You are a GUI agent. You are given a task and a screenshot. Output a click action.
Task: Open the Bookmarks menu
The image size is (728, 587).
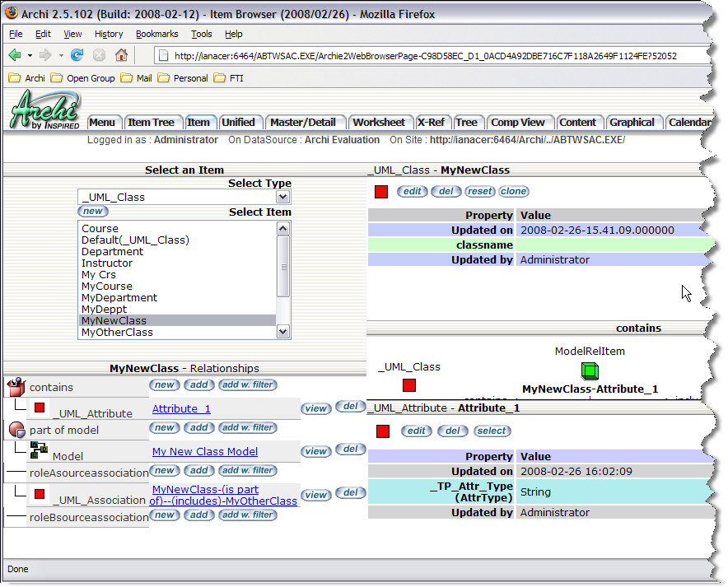click(x=156, y=34)
